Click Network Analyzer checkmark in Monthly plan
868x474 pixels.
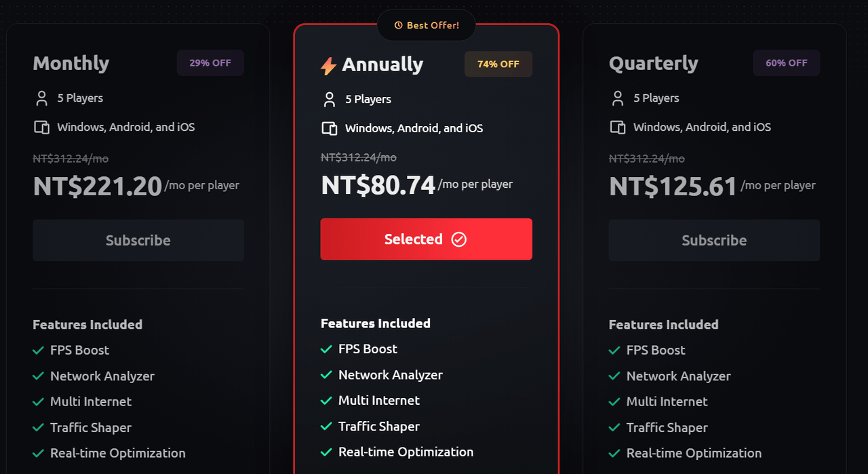tap(38, 376)
